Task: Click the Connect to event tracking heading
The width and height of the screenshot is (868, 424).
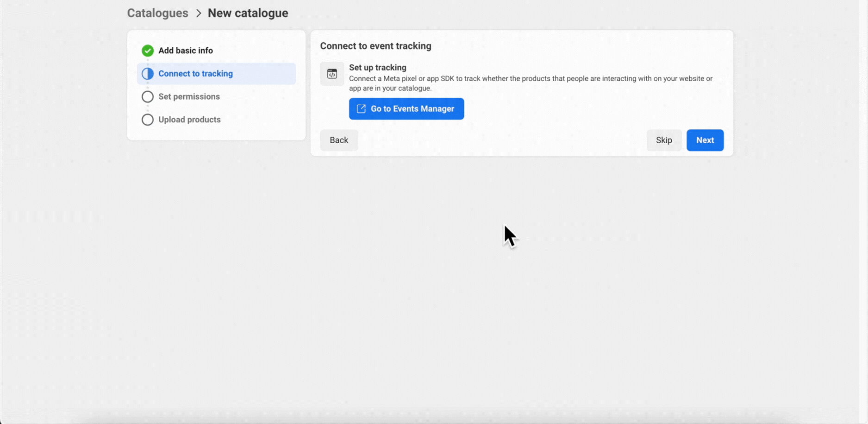Action: click(375, 46)
